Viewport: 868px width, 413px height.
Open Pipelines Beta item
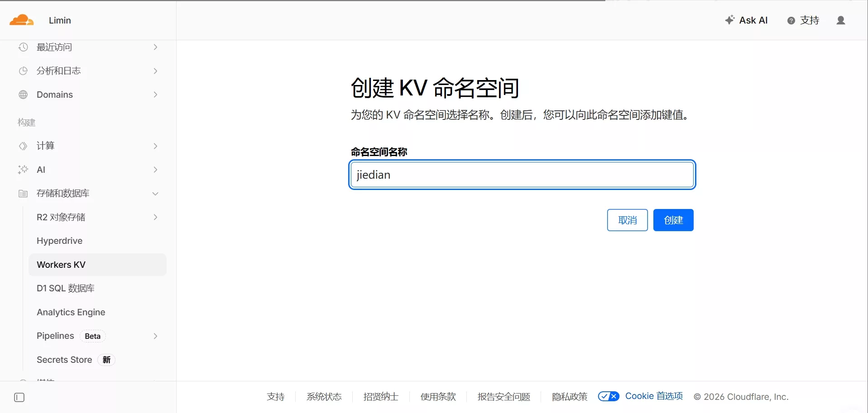(x=71, y=336)
